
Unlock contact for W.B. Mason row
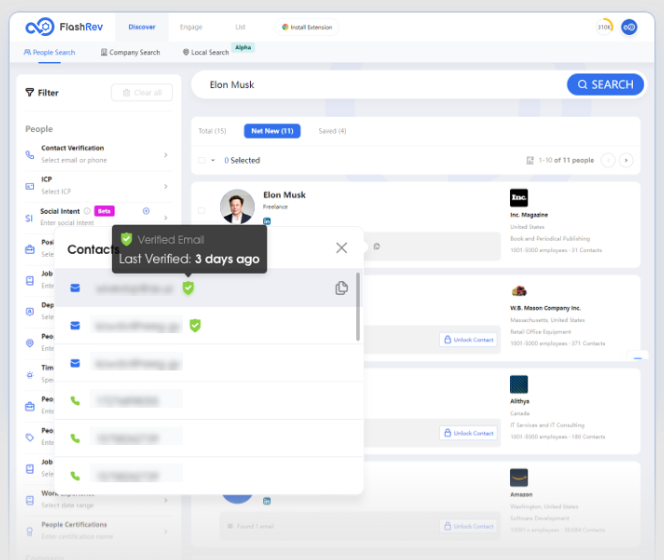(x=469, y=340)
